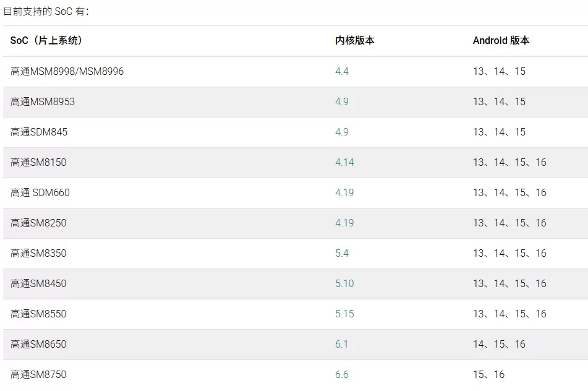Click the 4.19 kernel link for SM8250
The image size is (588, 391).
(x=344, y=223)
